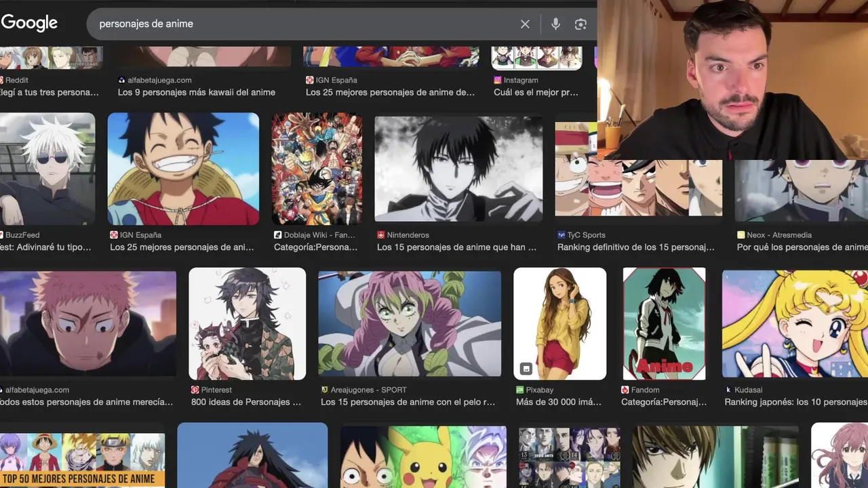Open the black-and-white anime character image
Image resolution: width=868 pixels, height=488 pixels.
pyautogui.click(x=458, y=169)
